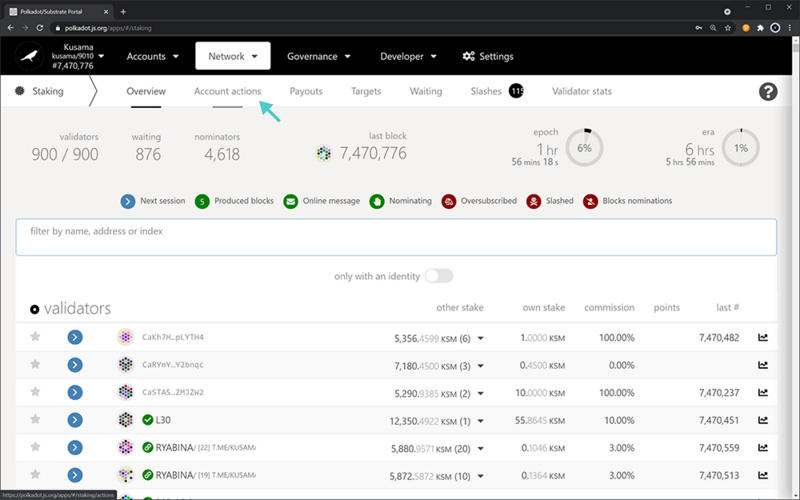Click the last block author identicon
This screenshot has height=500, width=800.
[323, 153]
